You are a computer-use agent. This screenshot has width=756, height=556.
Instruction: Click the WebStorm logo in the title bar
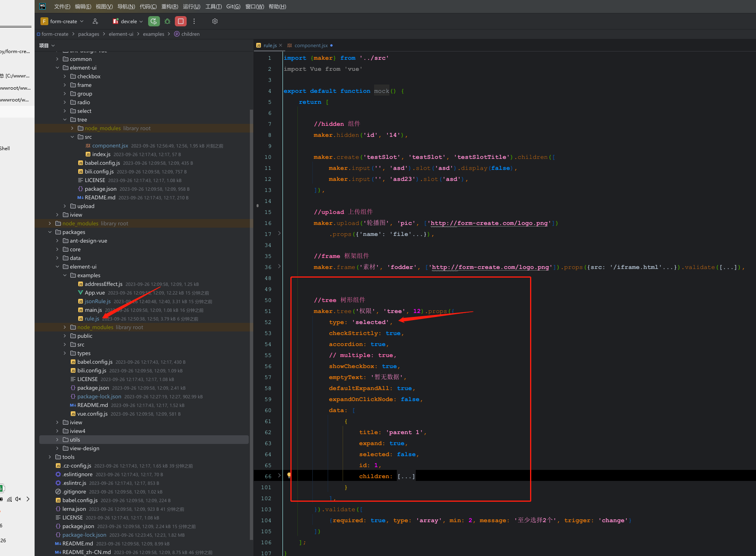(42, 6)
